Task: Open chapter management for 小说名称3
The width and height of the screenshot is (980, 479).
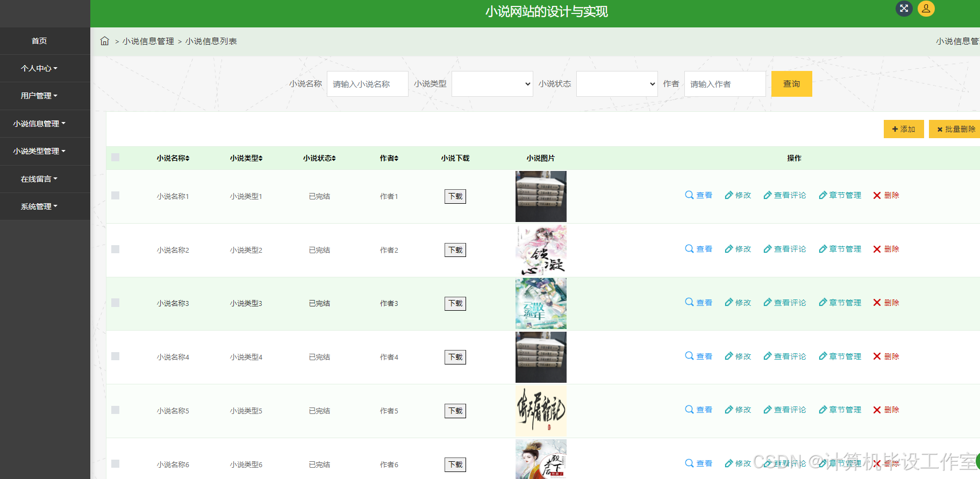Action: pyautogui.click(x=840, y=303)
